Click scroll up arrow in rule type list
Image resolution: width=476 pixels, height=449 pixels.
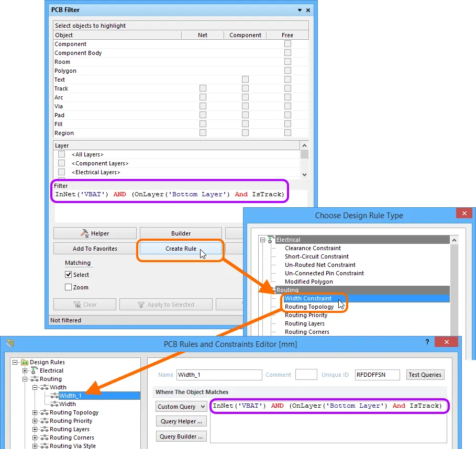pos(454,240)
